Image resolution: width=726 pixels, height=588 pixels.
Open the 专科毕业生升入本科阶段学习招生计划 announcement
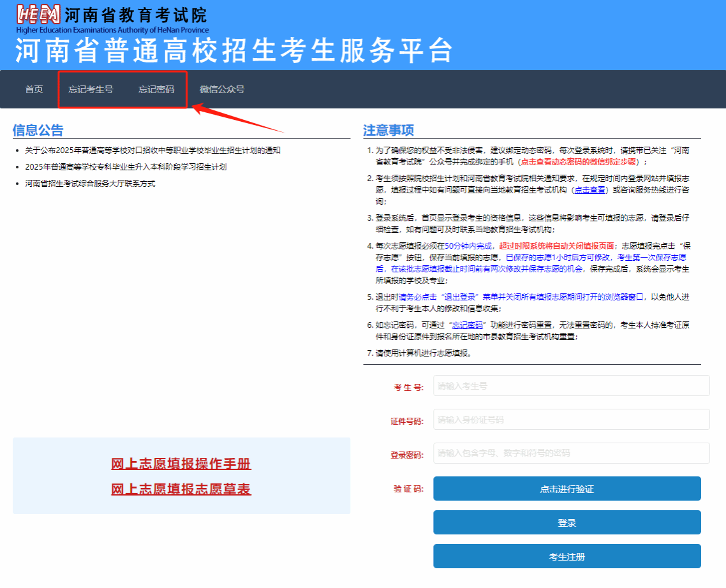(x=126, y=167)
